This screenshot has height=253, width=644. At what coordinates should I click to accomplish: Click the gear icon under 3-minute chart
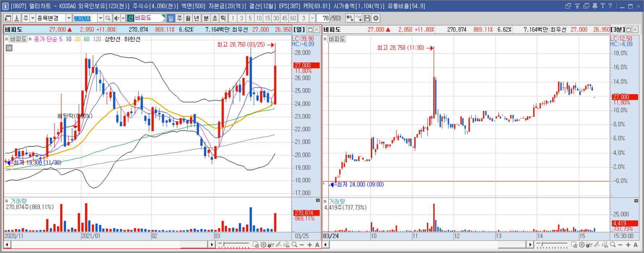582,245
